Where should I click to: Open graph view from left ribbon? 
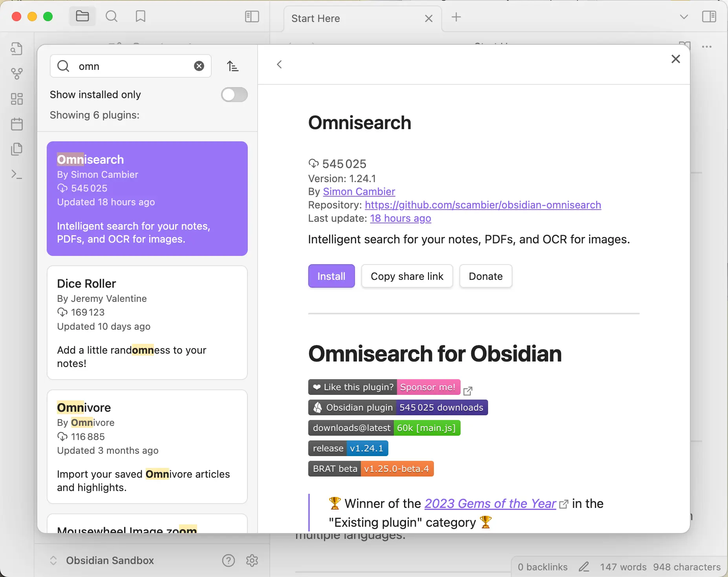(x=16, y=73)
